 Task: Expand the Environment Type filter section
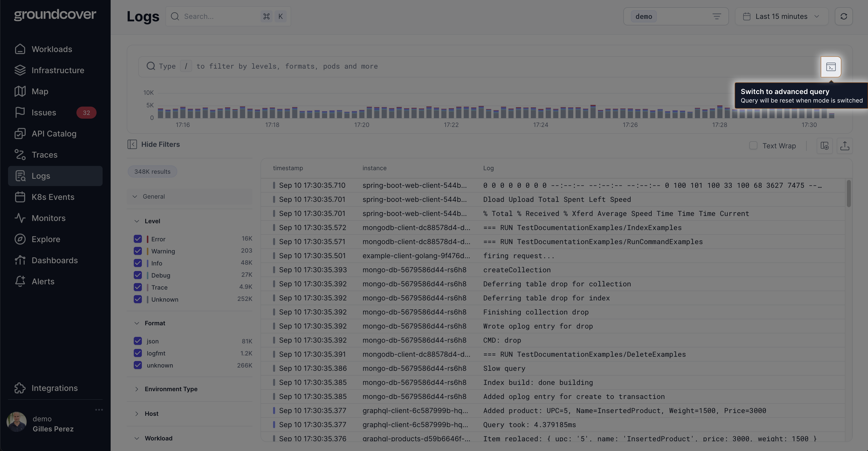(x=171, y=389)
